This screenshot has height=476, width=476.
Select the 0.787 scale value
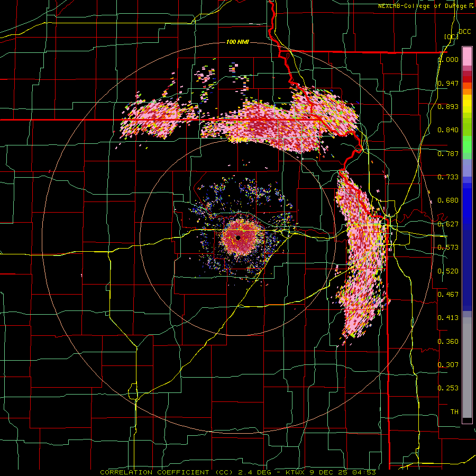click(448, 153)
